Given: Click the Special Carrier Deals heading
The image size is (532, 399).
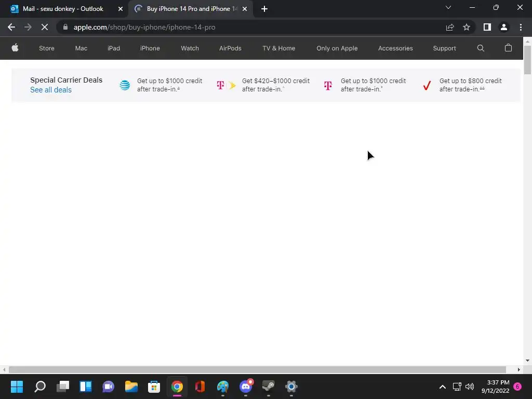Looking at the screenshot, I should [x=66, y=80].
